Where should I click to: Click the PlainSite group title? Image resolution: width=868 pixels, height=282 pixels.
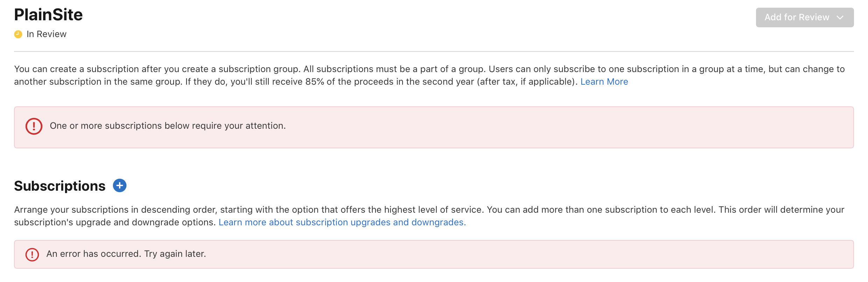tap(48, 15)
